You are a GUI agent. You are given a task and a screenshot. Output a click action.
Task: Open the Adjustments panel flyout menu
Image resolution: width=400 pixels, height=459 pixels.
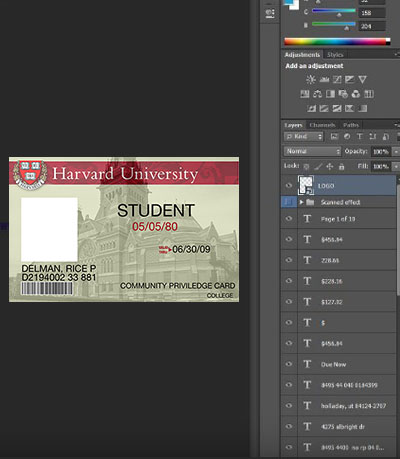(x=396, y=54)
